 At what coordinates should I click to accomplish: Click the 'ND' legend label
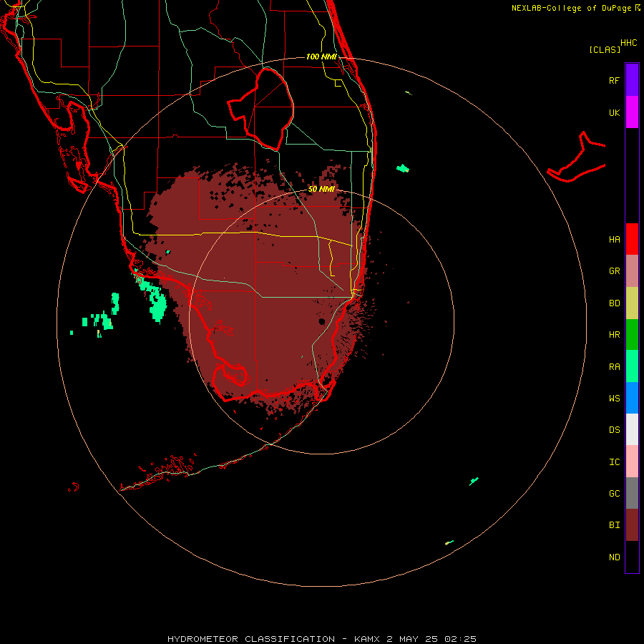(614, 557)
